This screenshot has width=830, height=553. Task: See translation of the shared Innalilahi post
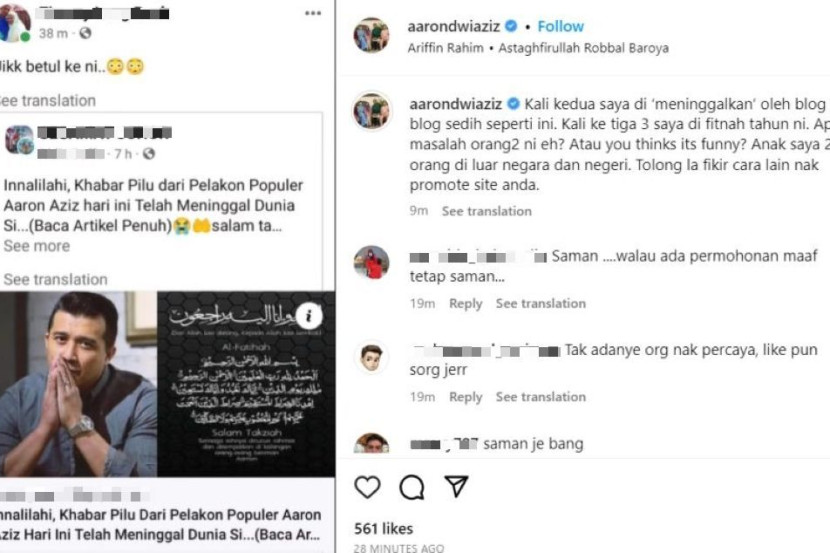pyautogui.click(x=55, y=279)
